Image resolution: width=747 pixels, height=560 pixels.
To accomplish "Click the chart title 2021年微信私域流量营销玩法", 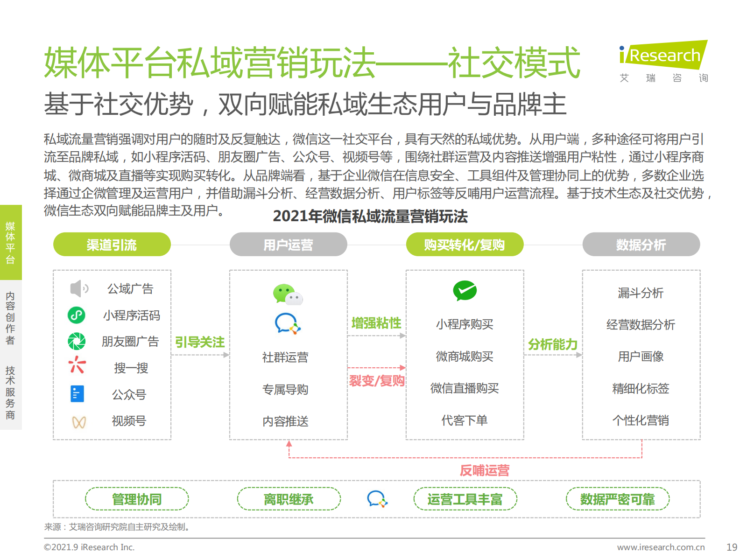I will tap(370, 216).
